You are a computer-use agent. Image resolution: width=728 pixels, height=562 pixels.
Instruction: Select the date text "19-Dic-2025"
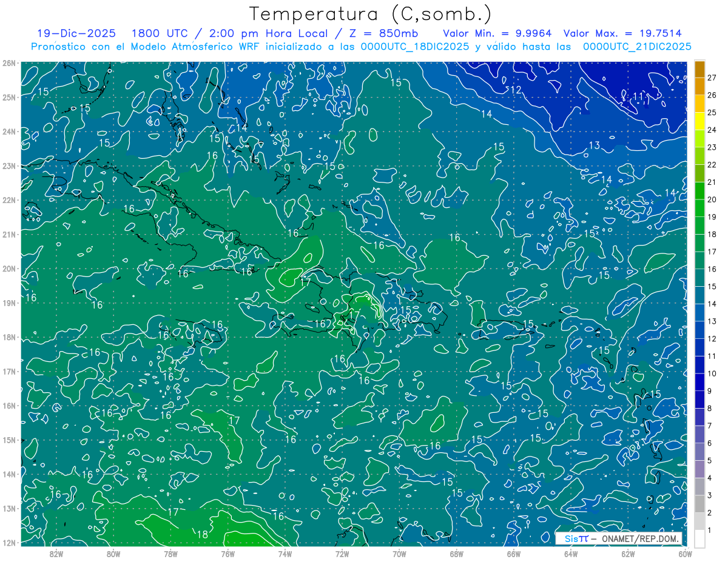(75, 33)
